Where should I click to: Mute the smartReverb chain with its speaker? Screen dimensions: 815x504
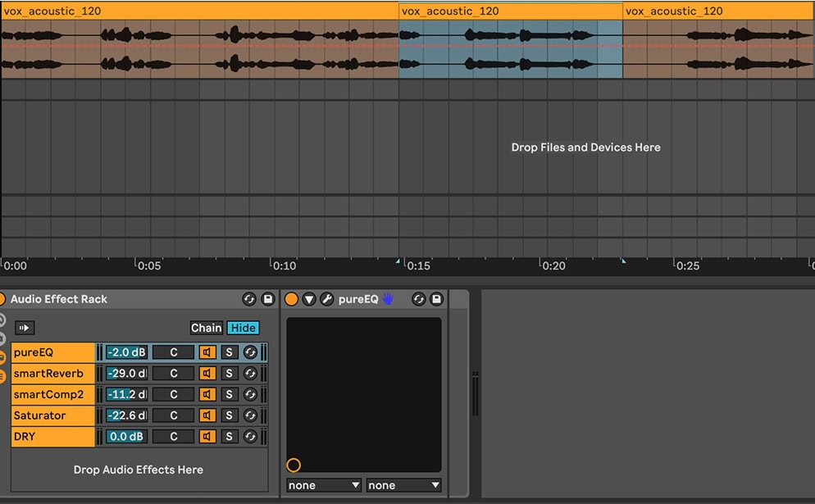207,374
